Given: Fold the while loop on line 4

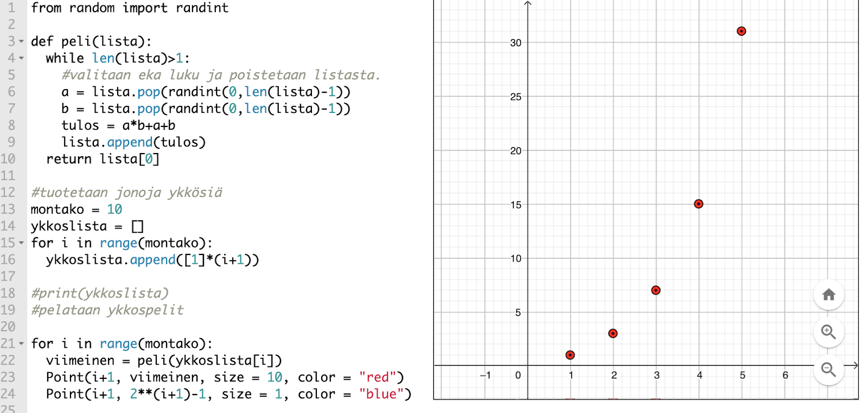Looking at the screenshot, I should (22, 59).
